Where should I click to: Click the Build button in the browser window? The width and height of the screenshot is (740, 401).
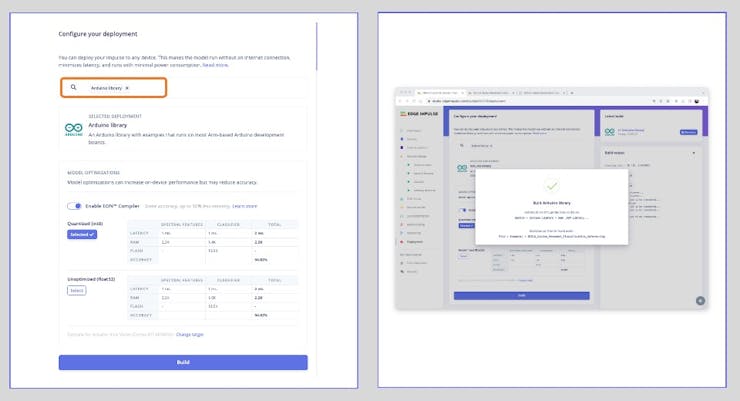pos(521,296)
